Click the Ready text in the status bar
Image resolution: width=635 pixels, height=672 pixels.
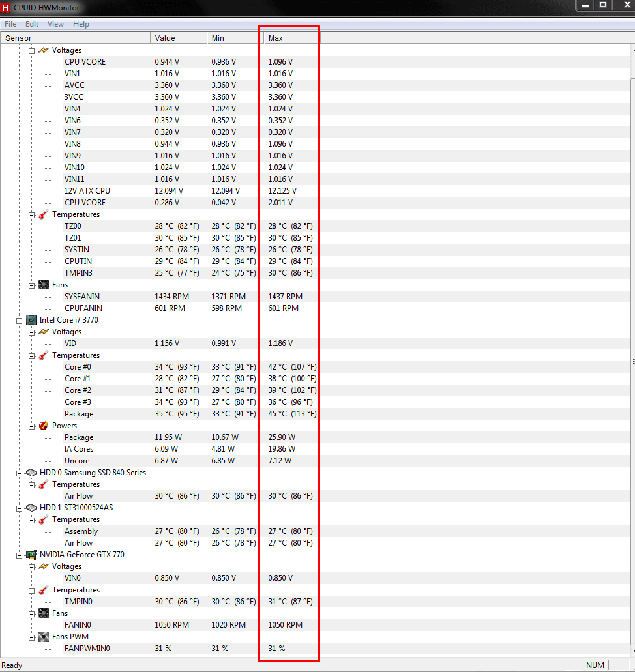pyautogui.click(x=12, y=665)
